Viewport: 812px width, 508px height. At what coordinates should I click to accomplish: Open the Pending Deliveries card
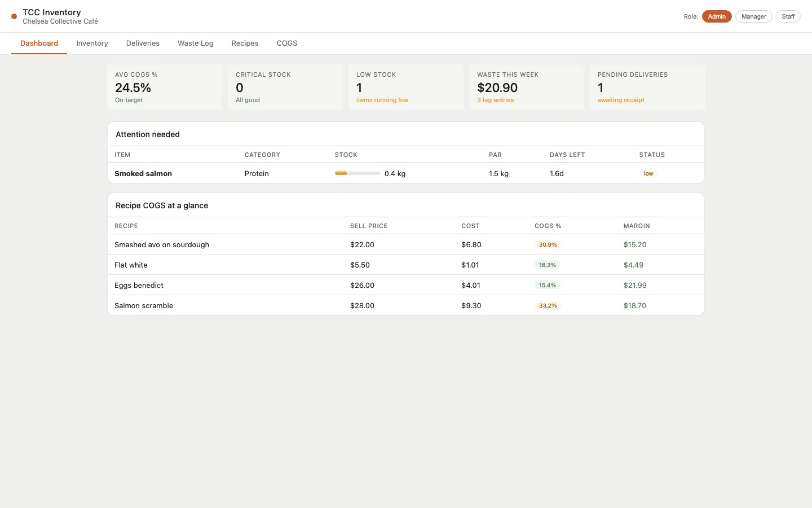coord(647,87)
